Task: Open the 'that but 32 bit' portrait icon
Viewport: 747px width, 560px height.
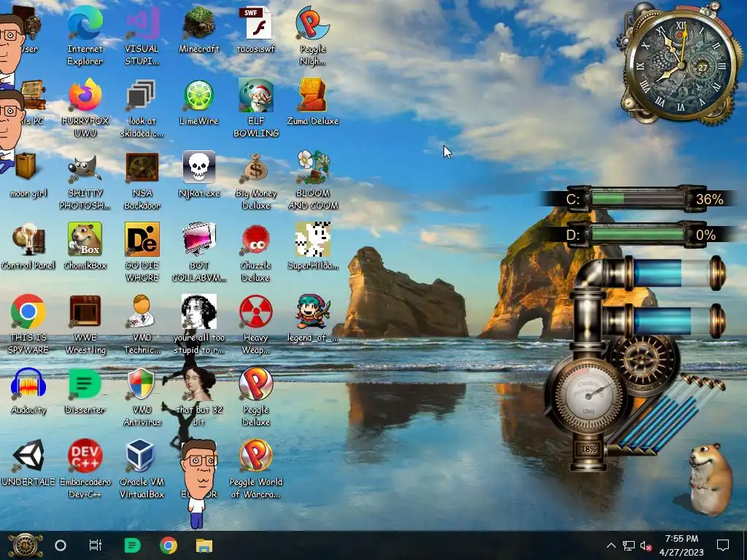Action: 198,384
